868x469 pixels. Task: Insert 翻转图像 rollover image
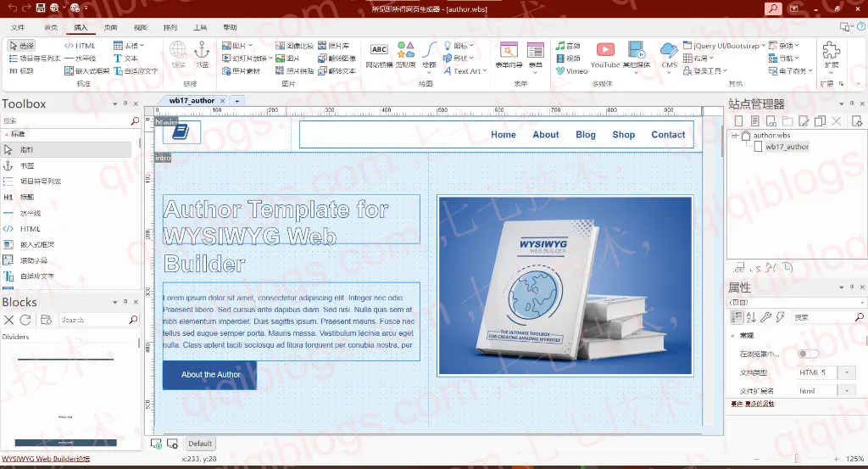(337, 59)
